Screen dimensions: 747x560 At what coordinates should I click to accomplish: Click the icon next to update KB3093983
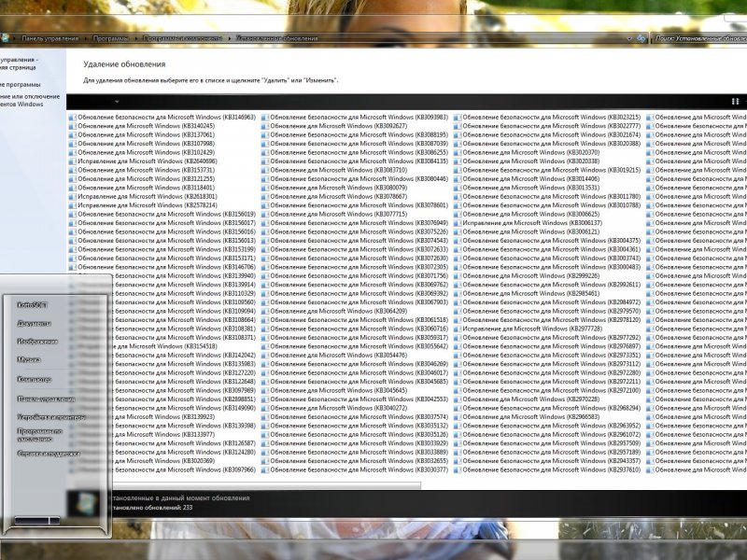pos(265,118)
